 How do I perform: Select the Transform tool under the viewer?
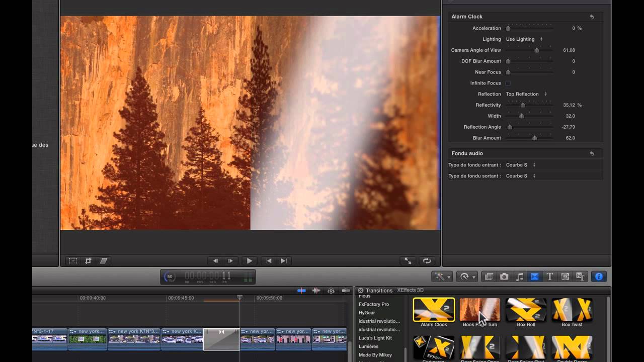(x=73, y=261)
